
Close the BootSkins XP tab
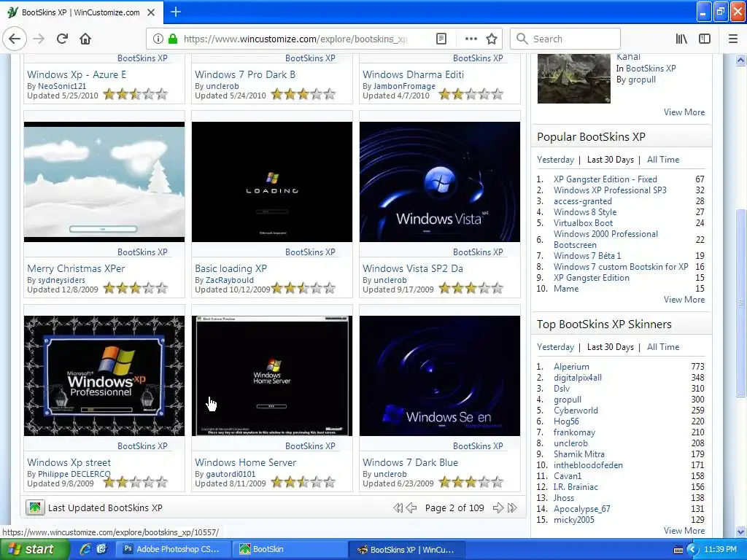pos(151,12)
